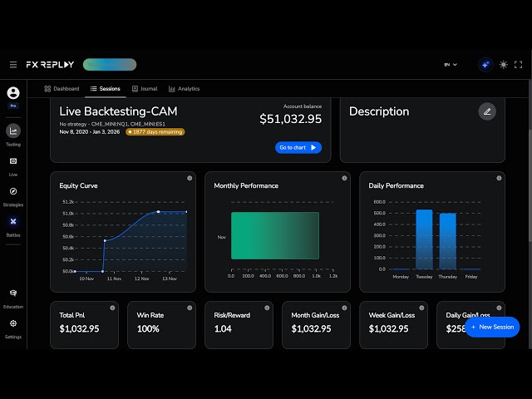Click the 1877 days remaining badge
Viewport: 532px width, 399px height.
(x=155, y=131)
